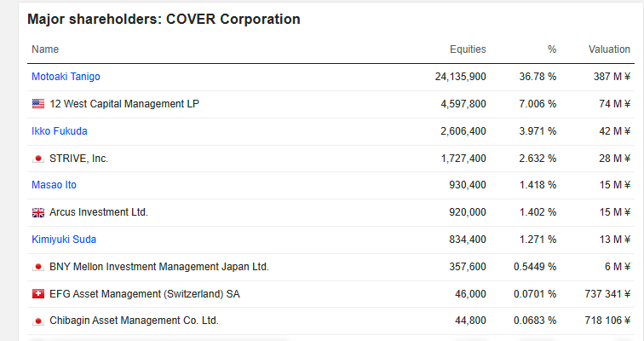Click the UK flag icon beside Arcus Investment
The width and height of the screenshot is (644, 341).
pyautogui.click(x=38, y=212)
